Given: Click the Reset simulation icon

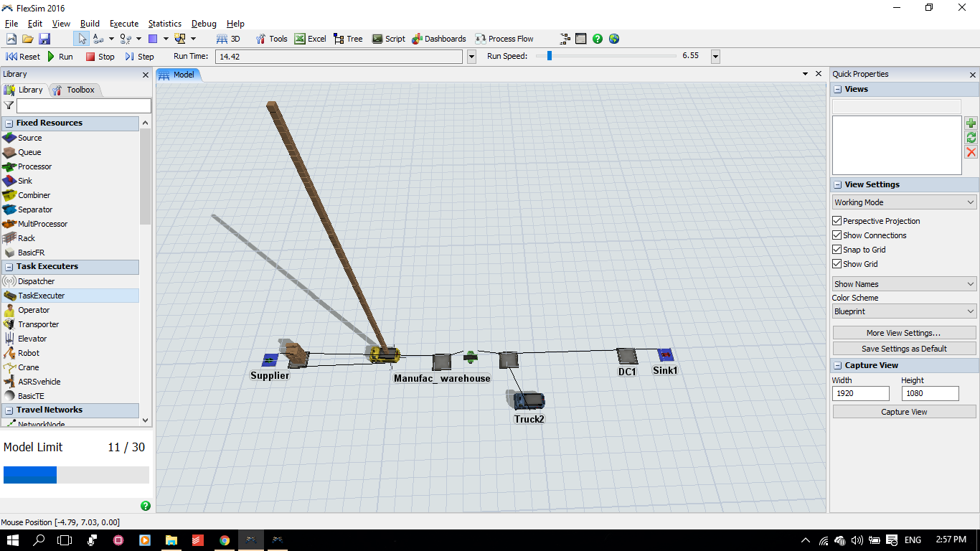Looking at the screenshot, I should [x=12, y=57].
